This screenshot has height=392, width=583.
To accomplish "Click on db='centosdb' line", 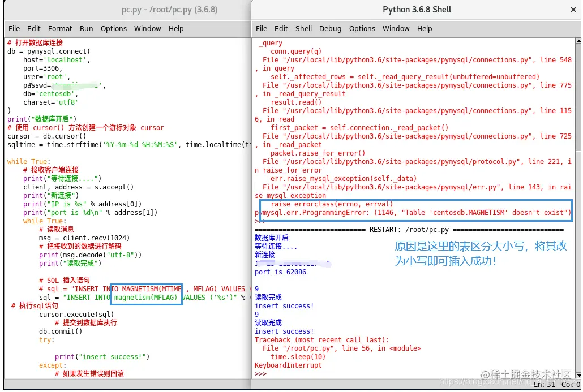I will point(50,94).
